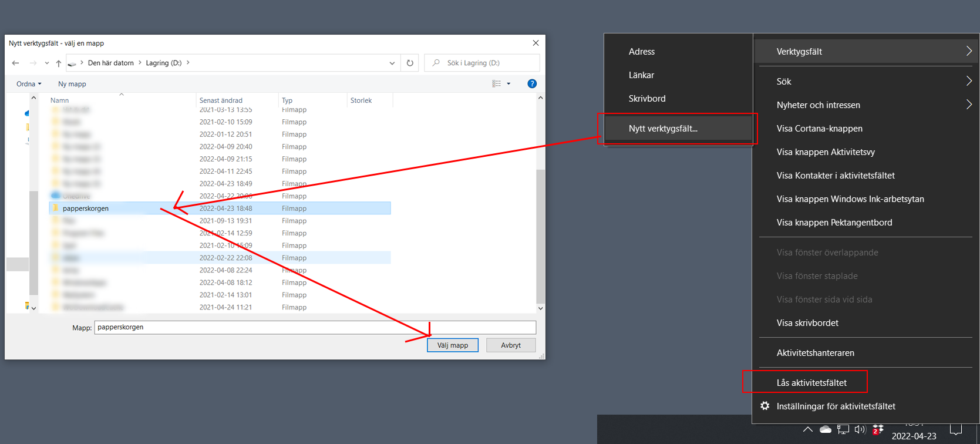Click the file list vertical scrollbar thumb

pyautogui.click(x=540, y=236)
